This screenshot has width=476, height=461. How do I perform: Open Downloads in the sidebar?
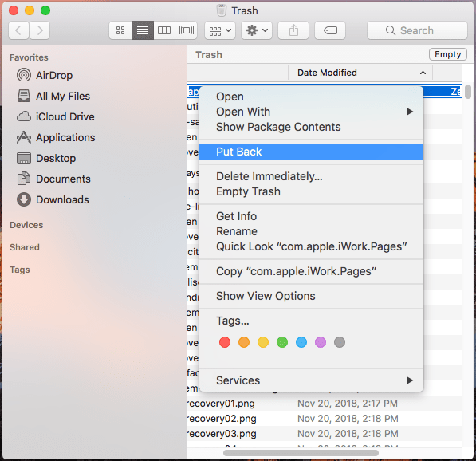pyautogui.click(x=53, y=199)
